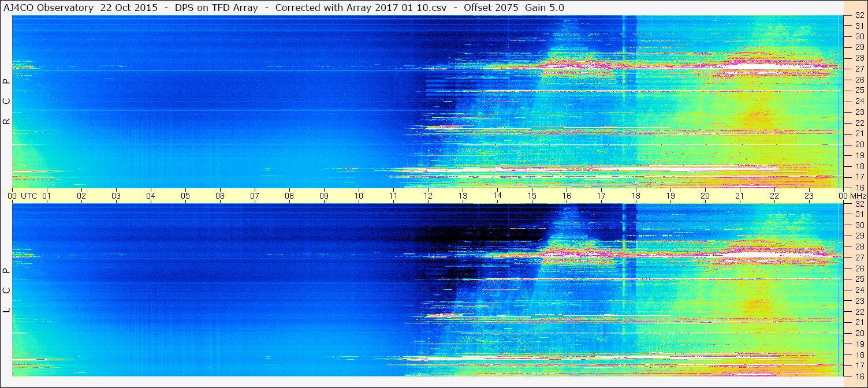Viewport: 868px width, 388px height.
Task: Click the 32 MHz tick label in RCP panel
Action: pos(859,16)
